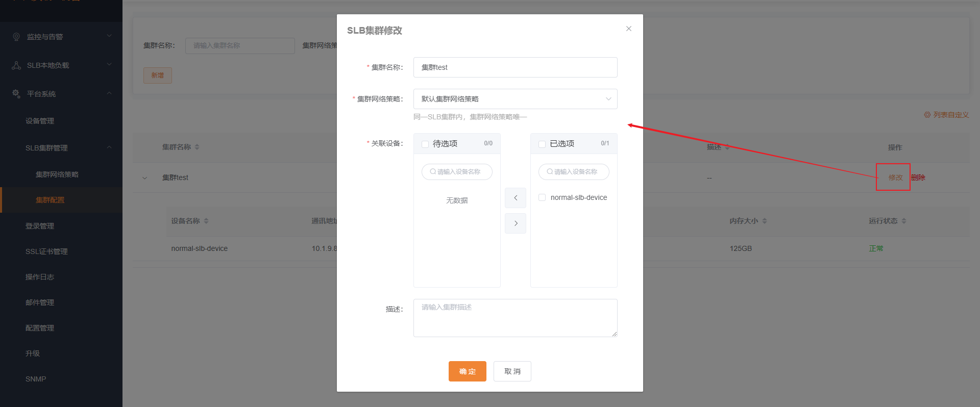The height and width of the screenshot is (407, 980).
Task: Click the move-right transfer arrow button
Action: click(x=516, y=223)
